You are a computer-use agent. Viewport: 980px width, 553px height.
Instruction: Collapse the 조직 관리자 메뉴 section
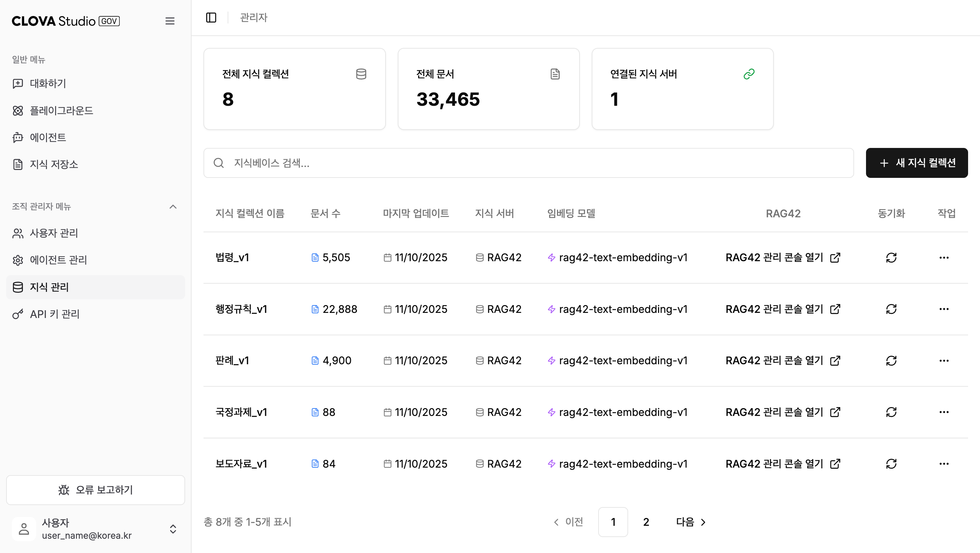pyautogui.click(x=173, y=206)
